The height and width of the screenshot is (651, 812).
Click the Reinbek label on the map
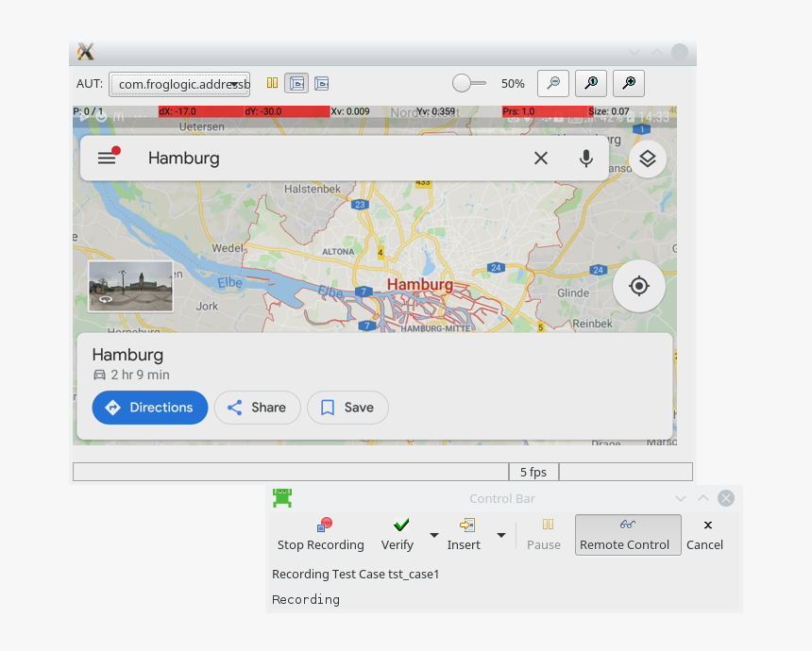tap(592, 324)
